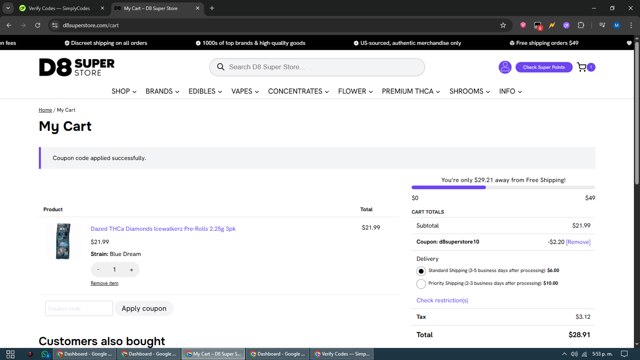
Task: Expand the EDIBLES menu
Action: point(205,91)
